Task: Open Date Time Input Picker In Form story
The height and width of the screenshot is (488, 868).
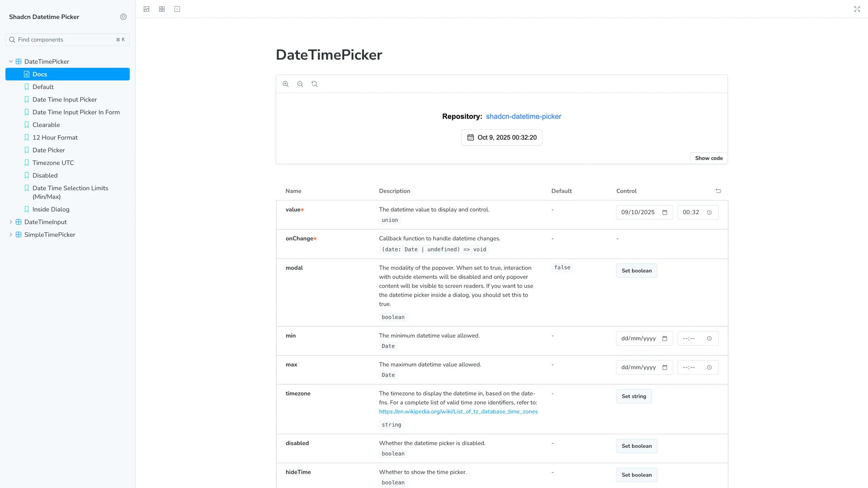Action: (x=67, y=112)
